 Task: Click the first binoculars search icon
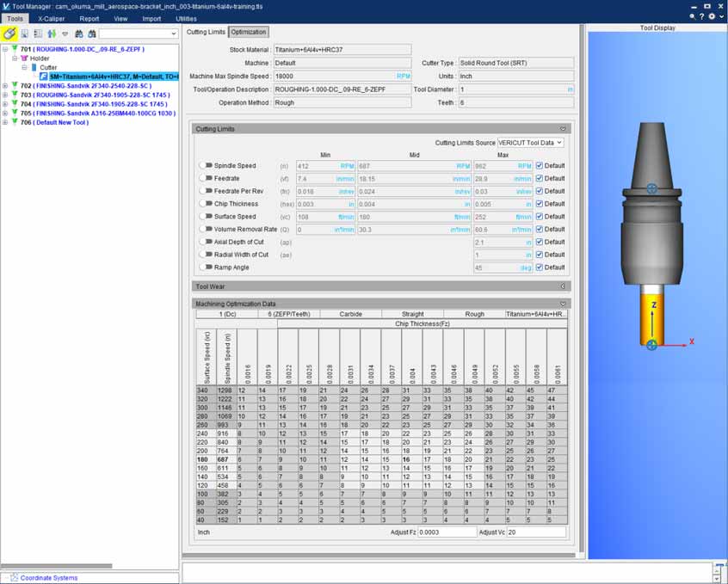tap(77, 34)
